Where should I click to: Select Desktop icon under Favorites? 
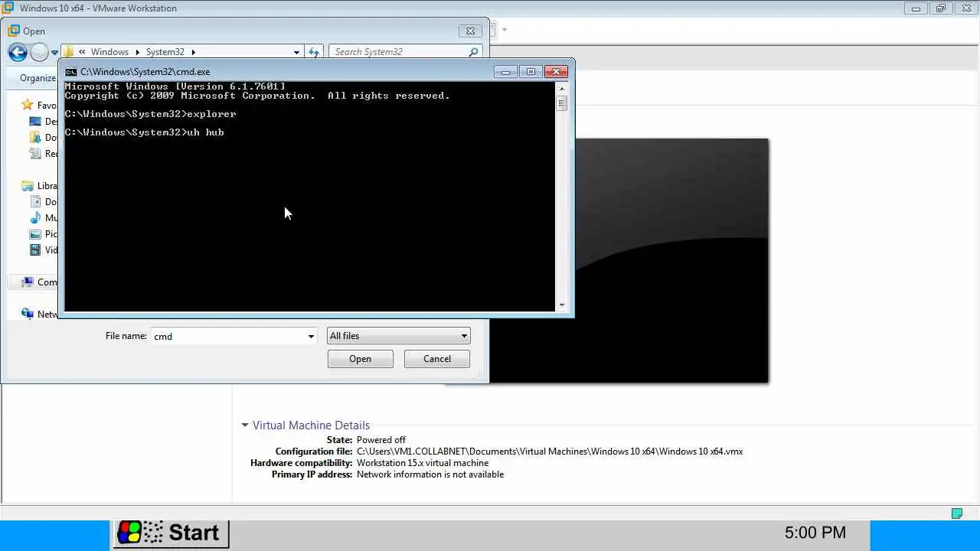[x=35, y=122]
